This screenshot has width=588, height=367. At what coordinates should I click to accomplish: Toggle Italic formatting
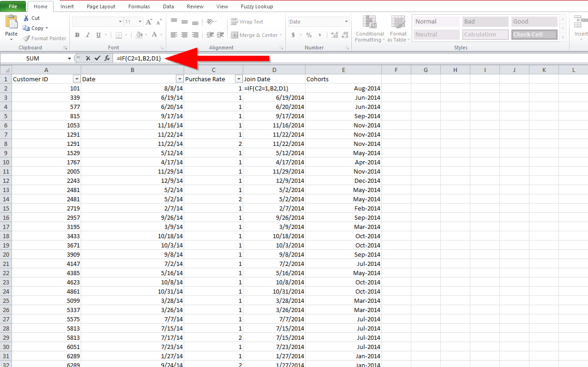point(88,35)
